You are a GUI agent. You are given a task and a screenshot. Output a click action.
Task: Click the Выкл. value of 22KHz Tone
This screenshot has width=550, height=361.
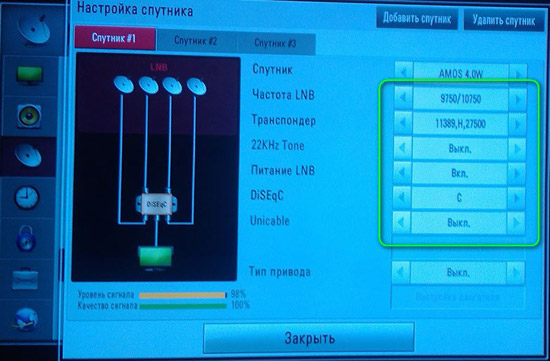(460, 149)
